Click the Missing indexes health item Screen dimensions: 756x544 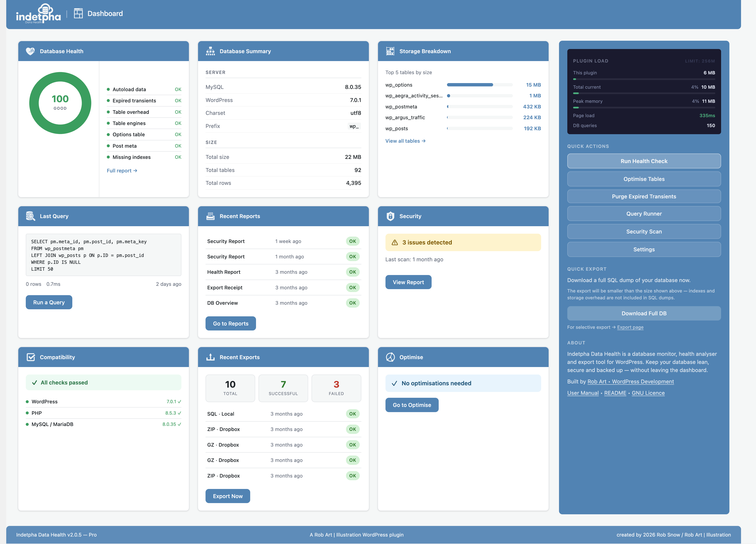coord(144,157)
